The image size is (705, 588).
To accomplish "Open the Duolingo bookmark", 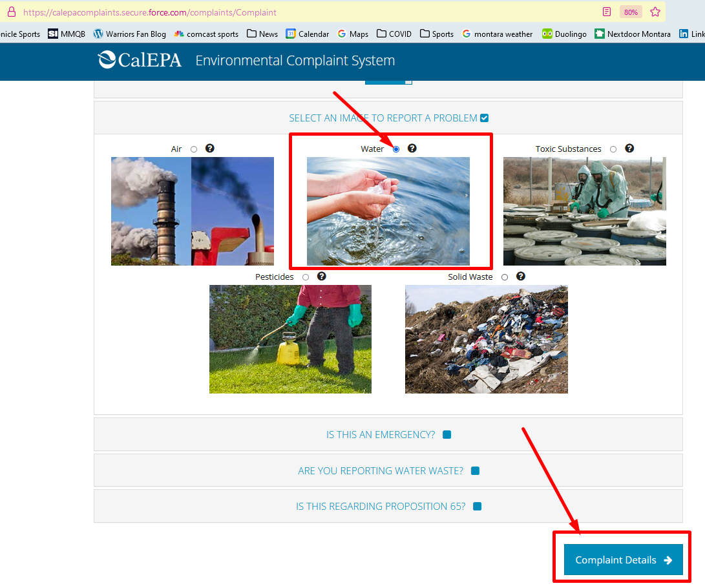I will tap(564, 34).
